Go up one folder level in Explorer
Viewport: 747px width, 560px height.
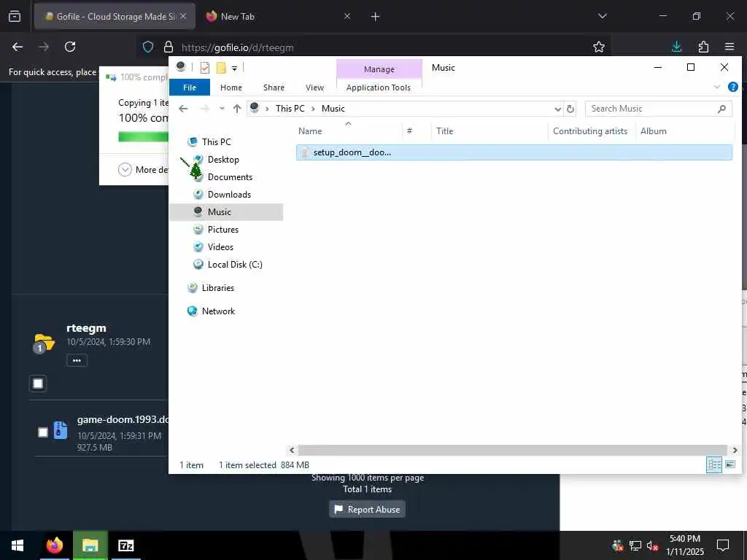(x=237, y=109)
